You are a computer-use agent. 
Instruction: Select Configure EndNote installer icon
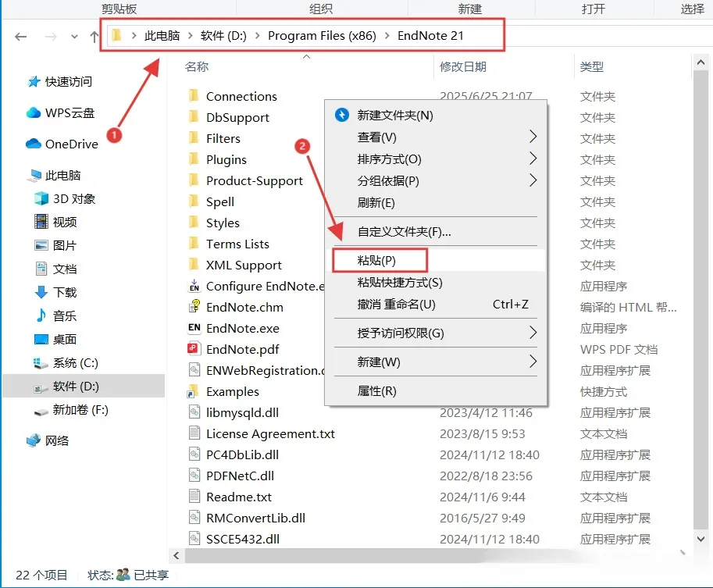pos(194,286)
